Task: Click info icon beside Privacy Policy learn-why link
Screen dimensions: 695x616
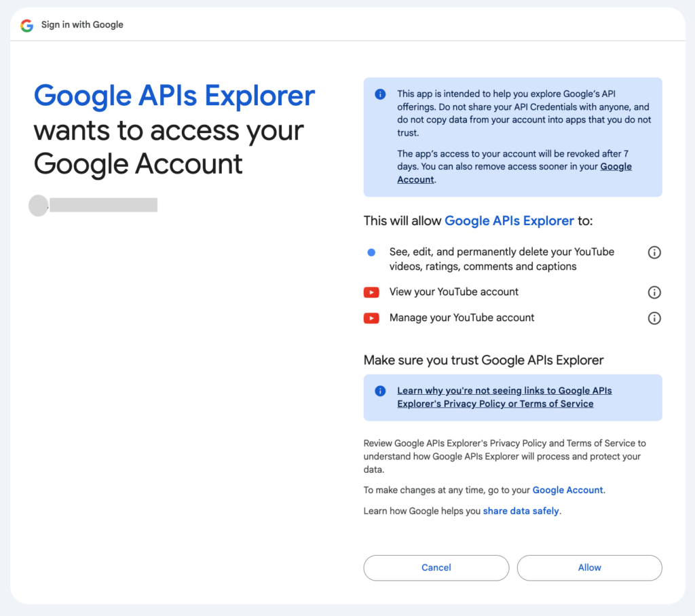Action: tap(380, 391)
